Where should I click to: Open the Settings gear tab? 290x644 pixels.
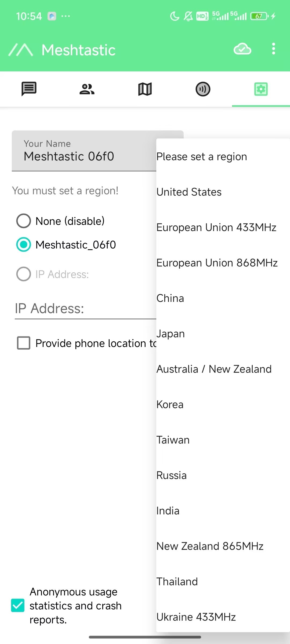click(261, 89)
